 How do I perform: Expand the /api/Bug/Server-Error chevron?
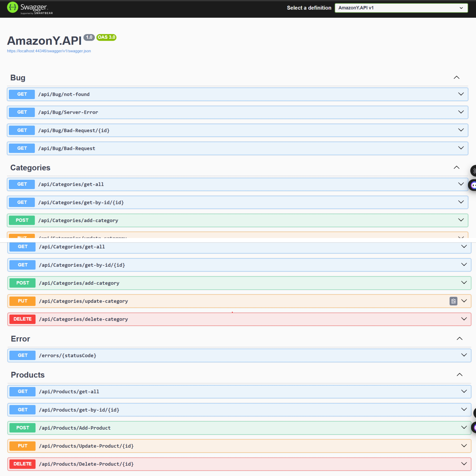(x=461, y=112)
